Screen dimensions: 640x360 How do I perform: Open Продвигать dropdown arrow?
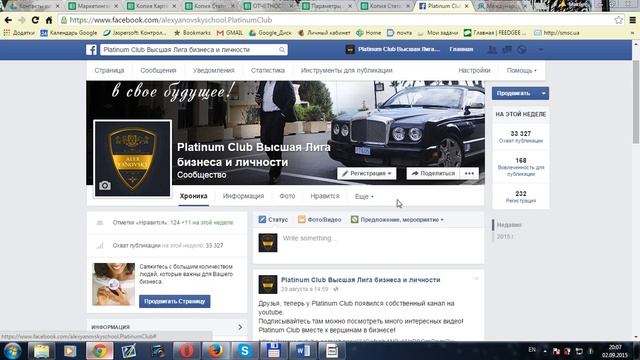click(544, 93)
